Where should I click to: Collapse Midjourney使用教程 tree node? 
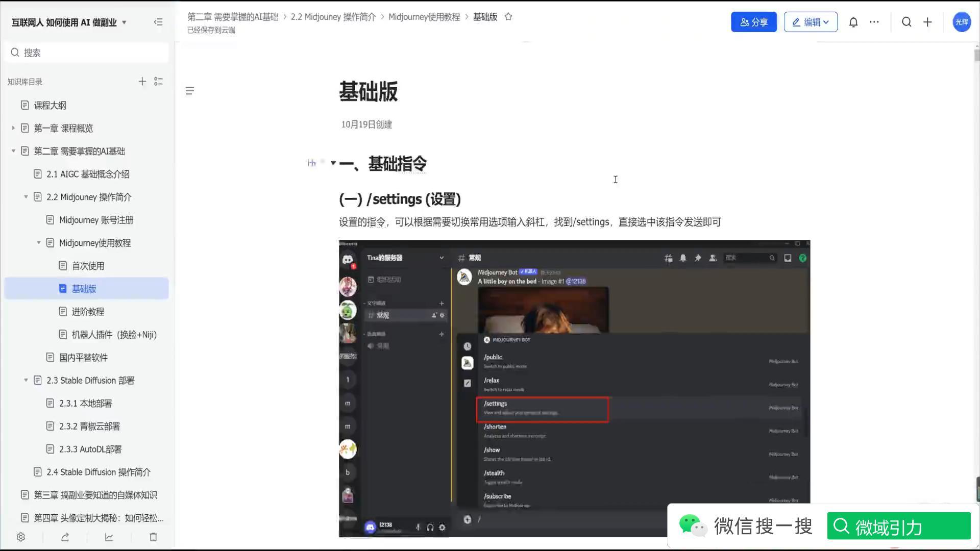(x=39, y=243)
